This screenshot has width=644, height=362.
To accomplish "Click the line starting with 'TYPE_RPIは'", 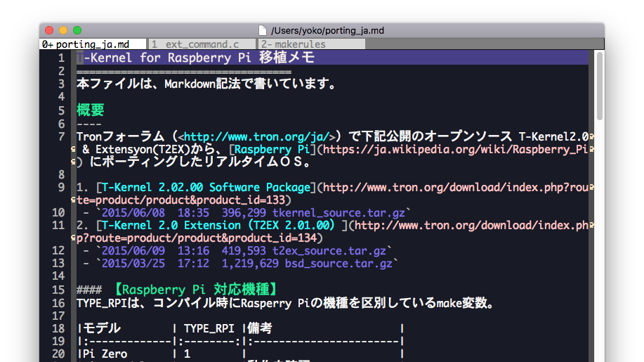I will click(x=285, y=303).
